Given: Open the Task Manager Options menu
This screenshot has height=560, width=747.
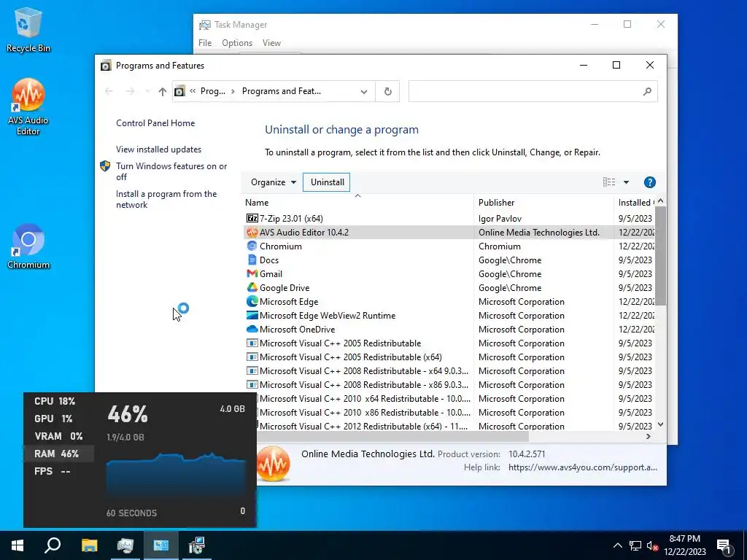Looking at the screenshot, I should [x=237, y=43].
